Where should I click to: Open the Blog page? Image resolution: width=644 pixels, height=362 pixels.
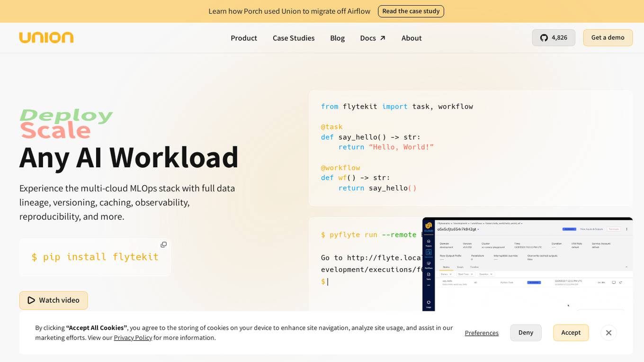337,38
